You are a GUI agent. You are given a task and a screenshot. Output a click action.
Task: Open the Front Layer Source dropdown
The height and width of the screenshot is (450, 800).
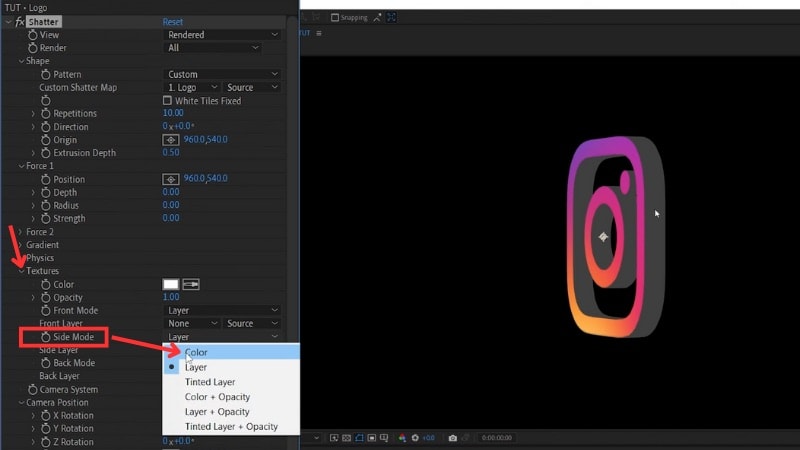(x=252, y=323)
